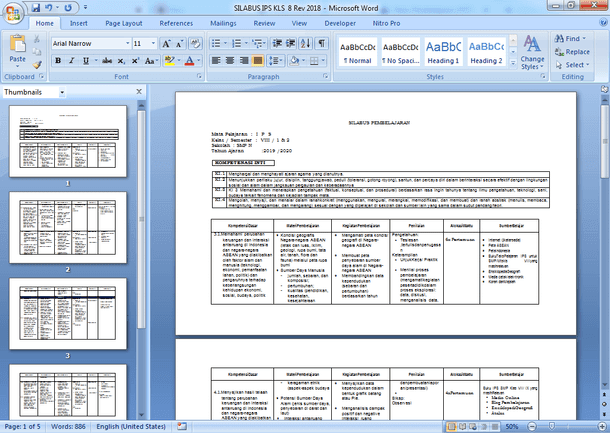Viewport: 610px width, 433px height.
Task: Save the document from Quick Access toolbar
Action: click(x=36, y=7)
